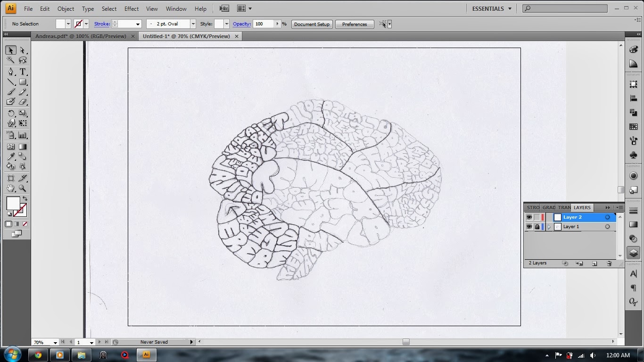Select the Artboard tool
This screenshot has height=362, width=644.
click(11, 178)
